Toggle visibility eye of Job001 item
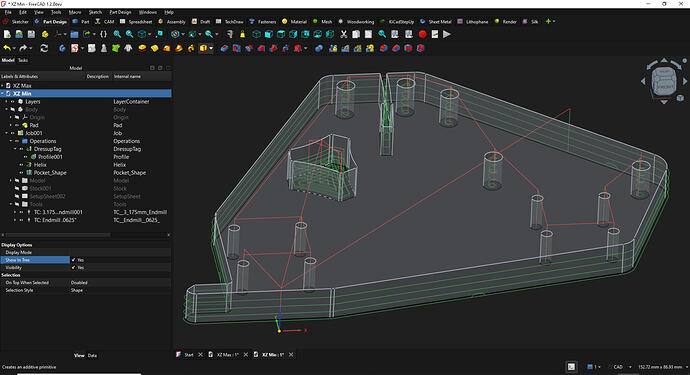This screenshot has height=375, width=690. (x=13, y=133)
